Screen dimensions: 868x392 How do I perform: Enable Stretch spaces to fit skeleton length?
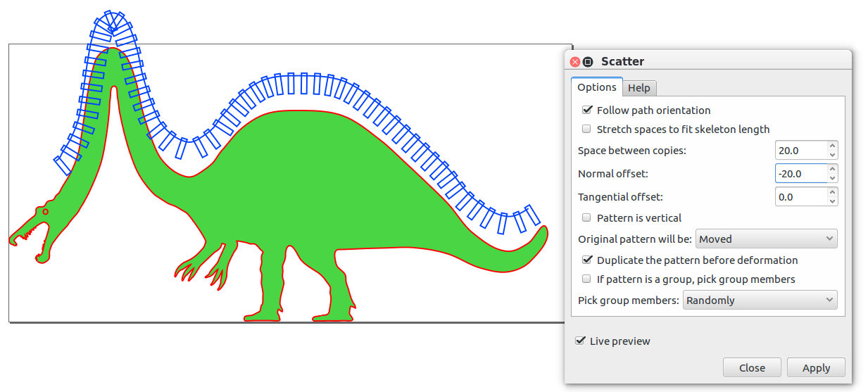[586, 129]
